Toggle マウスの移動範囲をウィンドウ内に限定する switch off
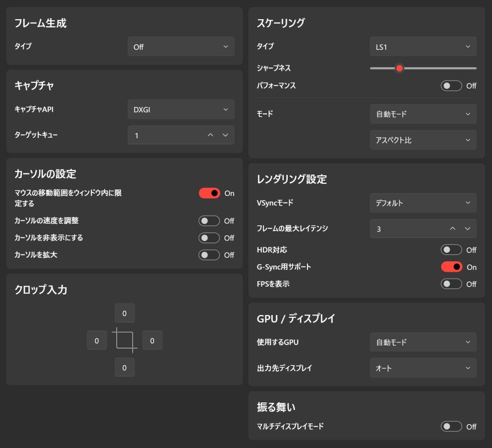492x448 pixels. (209, 193)
